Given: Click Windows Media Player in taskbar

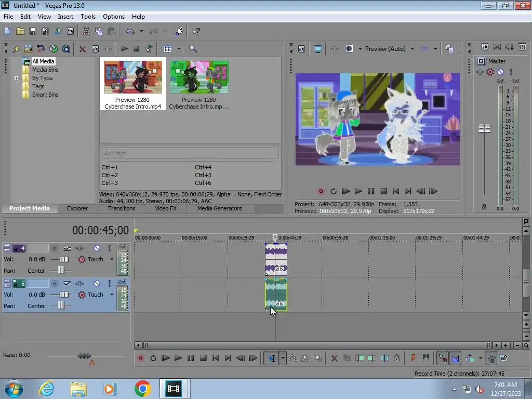Looking at the screenshot, I should coord(109,389).
